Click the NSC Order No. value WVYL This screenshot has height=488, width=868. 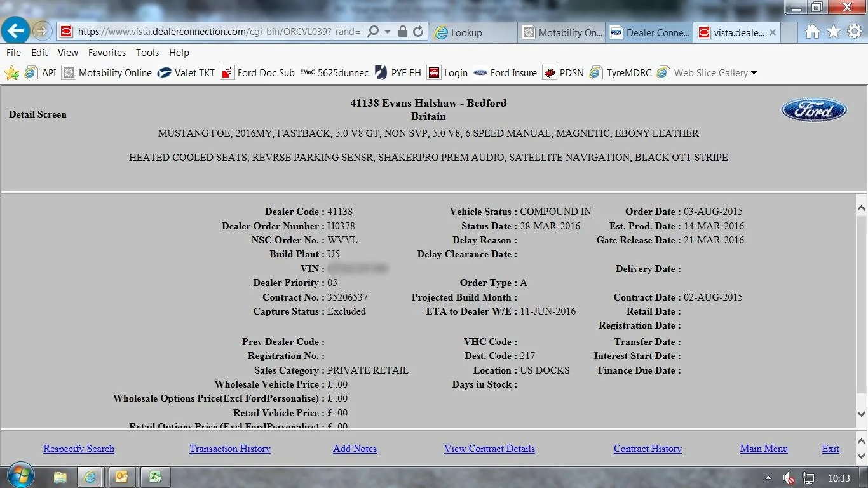tap(342, 240)
